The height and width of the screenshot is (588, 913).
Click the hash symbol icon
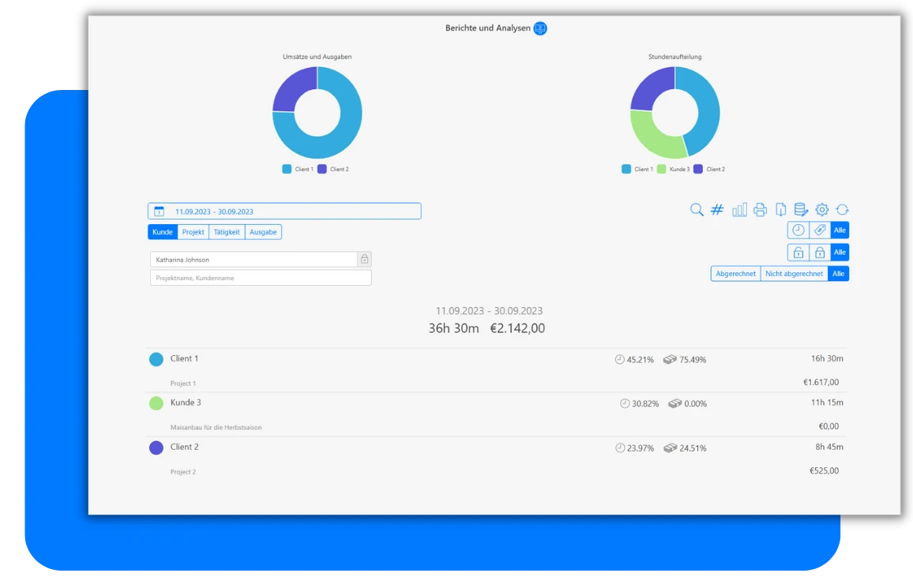pyautogui.click(x=717, y=210)
